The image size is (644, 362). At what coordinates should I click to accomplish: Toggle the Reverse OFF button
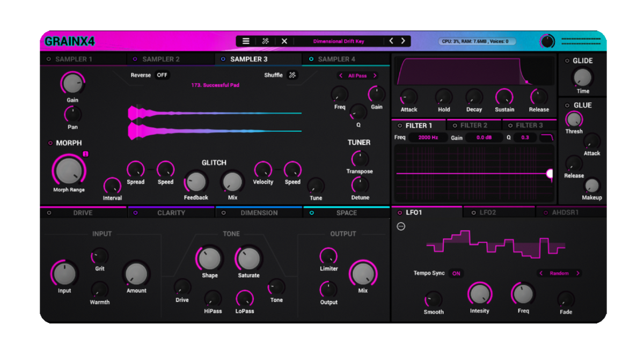[x=162, y=75]
